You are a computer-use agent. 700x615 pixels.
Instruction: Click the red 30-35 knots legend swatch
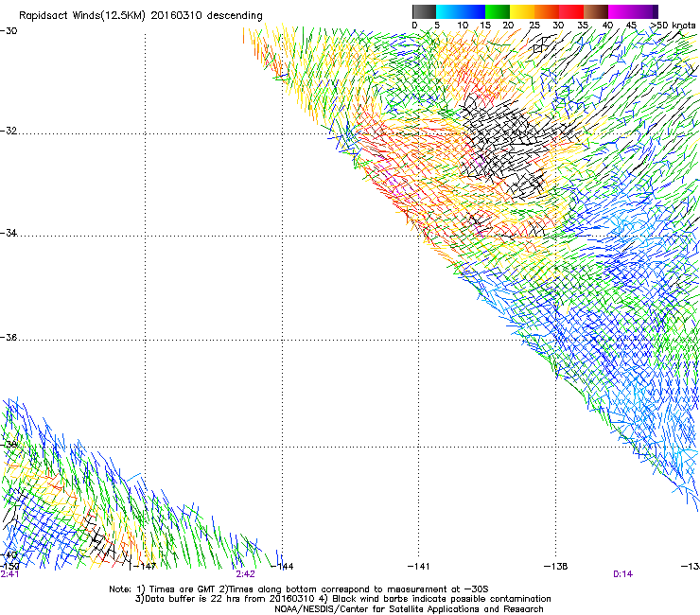point(571,11)
